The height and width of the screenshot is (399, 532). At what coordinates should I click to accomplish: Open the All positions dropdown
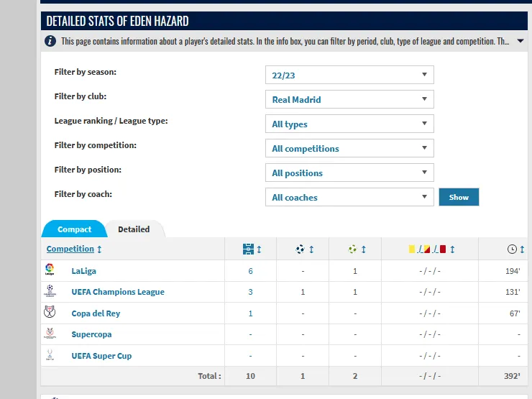pyautogui.click(x=349, y=173)
